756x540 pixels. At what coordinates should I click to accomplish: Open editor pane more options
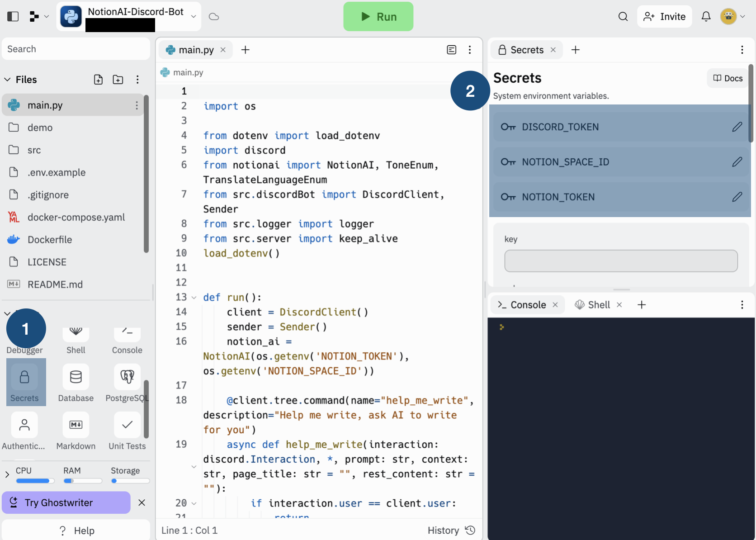point(470,50)
